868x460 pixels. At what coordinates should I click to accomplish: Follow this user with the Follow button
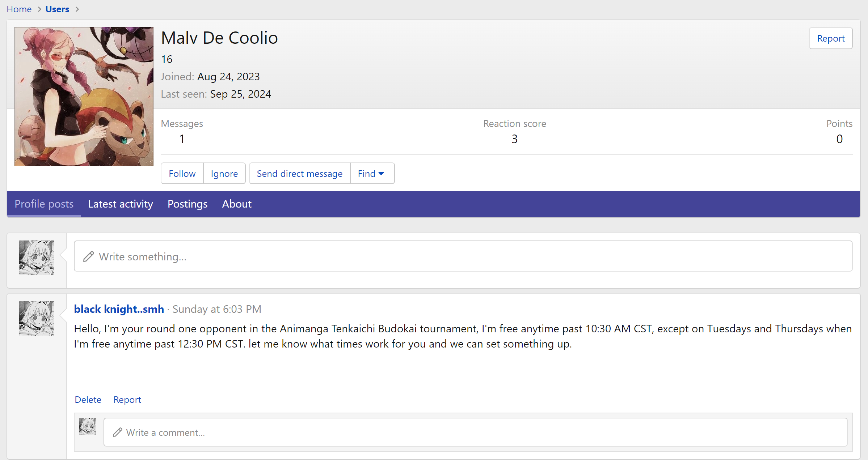point(182,174)
